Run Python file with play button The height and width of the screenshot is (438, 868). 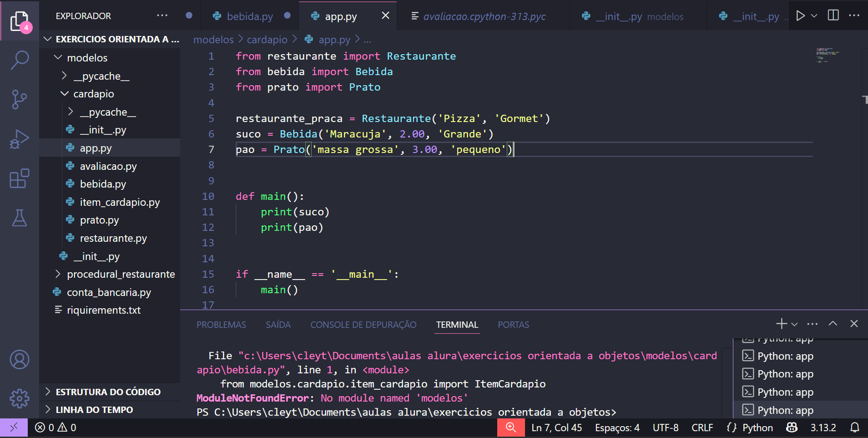(x=800, y=16)
